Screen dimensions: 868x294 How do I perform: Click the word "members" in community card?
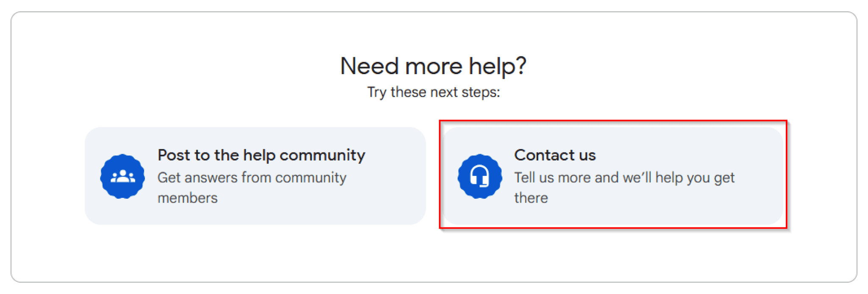click(x=187, y=198)
